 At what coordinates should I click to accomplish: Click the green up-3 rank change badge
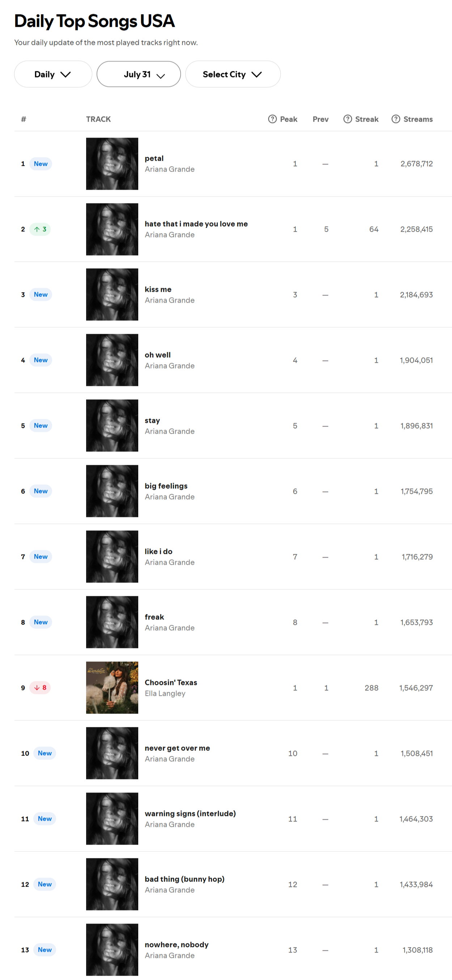[40, 229]
